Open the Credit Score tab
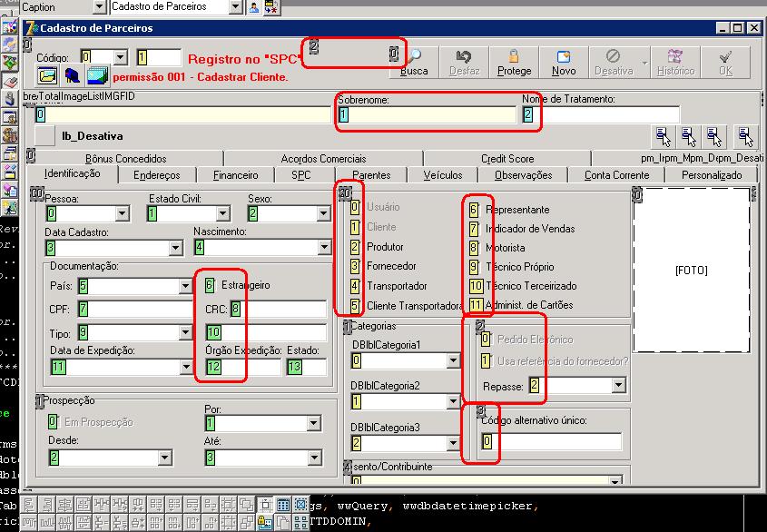767x532 pixels. 507,159
